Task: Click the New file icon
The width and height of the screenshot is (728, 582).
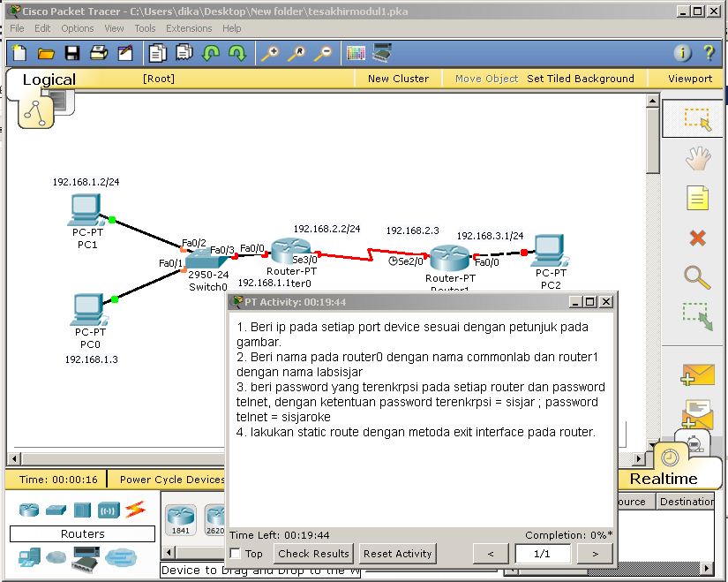Action: (19, 52)
